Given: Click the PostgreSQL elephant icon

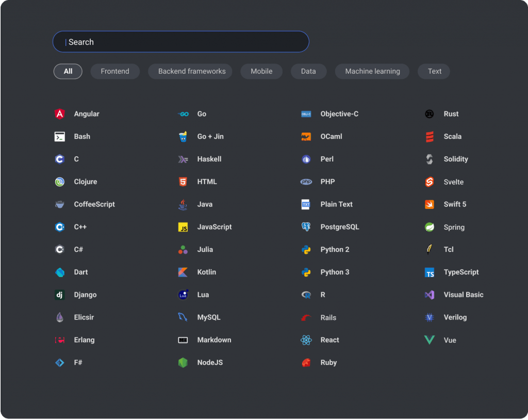Looking at the screenshot, I should pos(306,227).
